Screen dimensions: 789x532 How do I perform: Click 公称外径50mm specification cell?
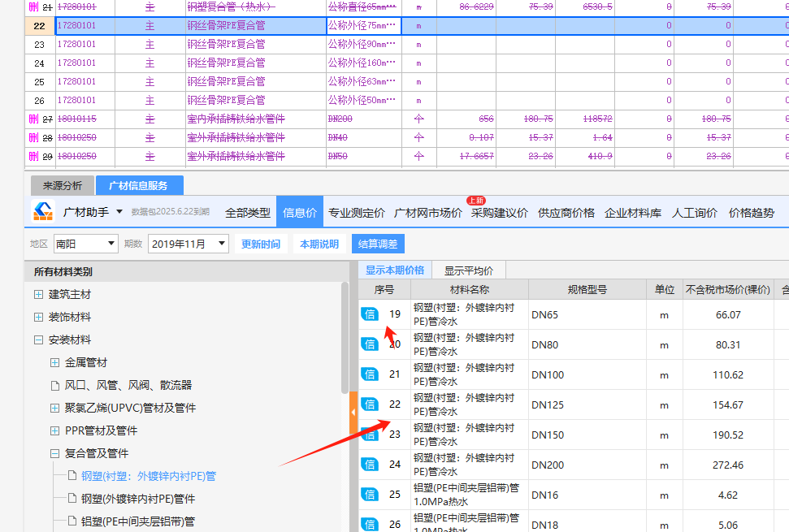tap(364, 100)
